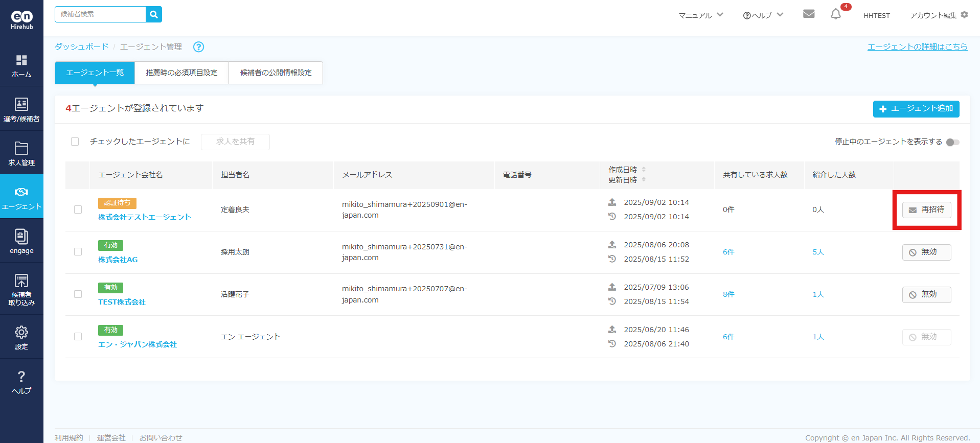
Task: Click the notification bell icon
Action: point(836,14)
